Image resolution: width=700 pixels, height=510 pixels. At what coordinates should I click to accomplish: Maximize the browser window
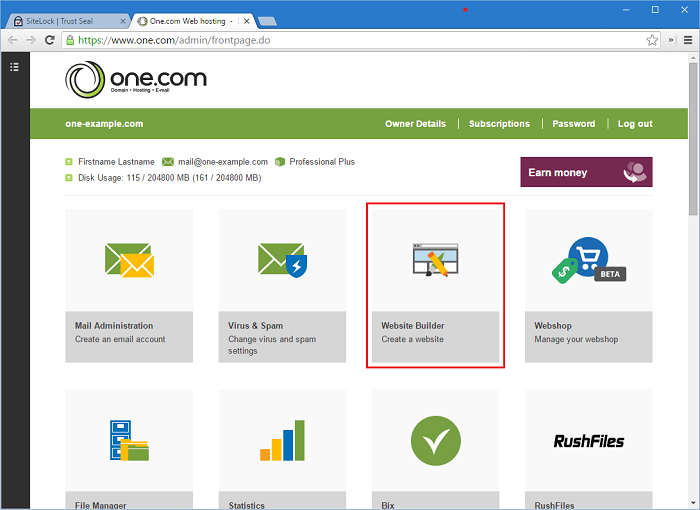coord(655,9)
